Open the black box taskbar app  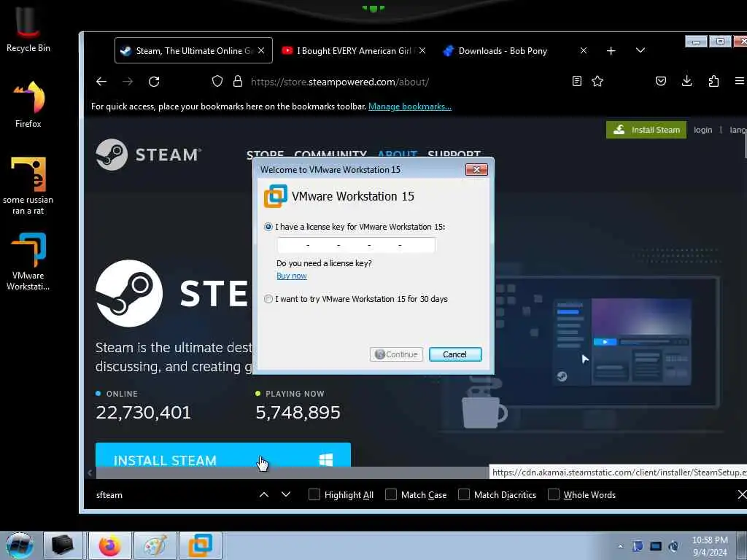(x=63, y=545)
